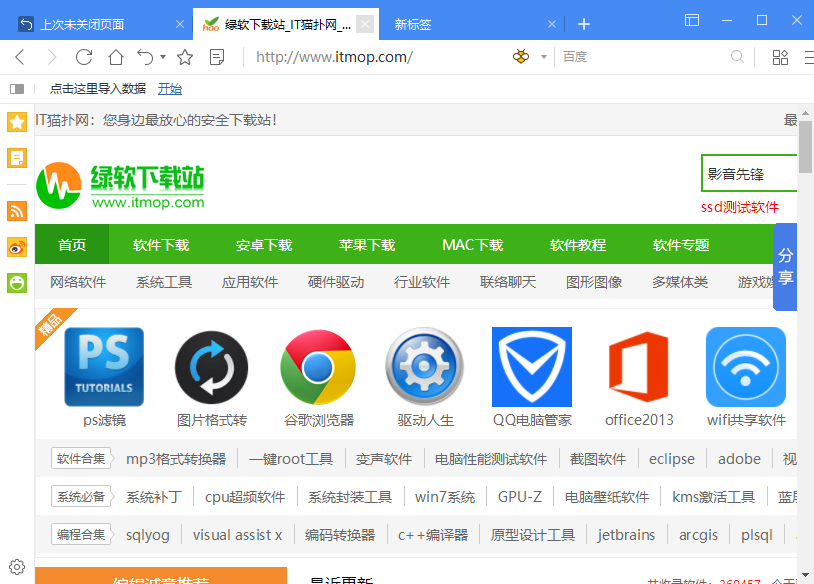Screen dimensions: 814x584
Task: Click the red ssd测试软件 link
Action: tap(739, 207)
